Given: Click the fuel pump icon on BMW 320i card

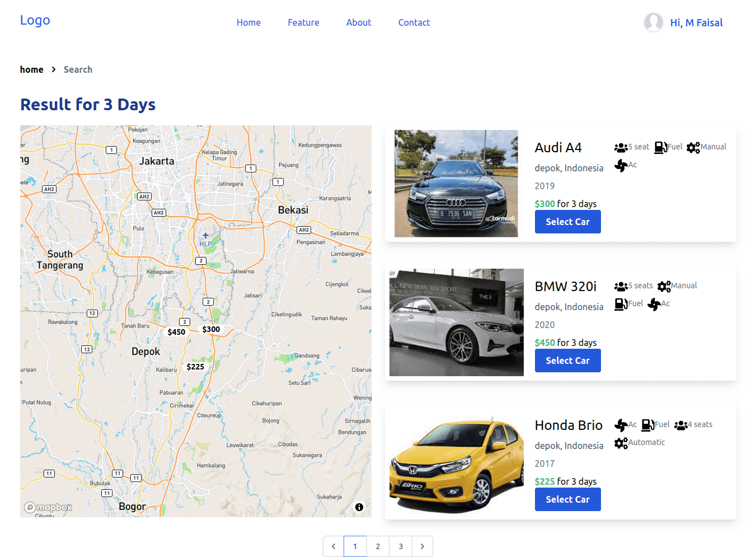Looking at the screenshot, I should coord(621,305).
